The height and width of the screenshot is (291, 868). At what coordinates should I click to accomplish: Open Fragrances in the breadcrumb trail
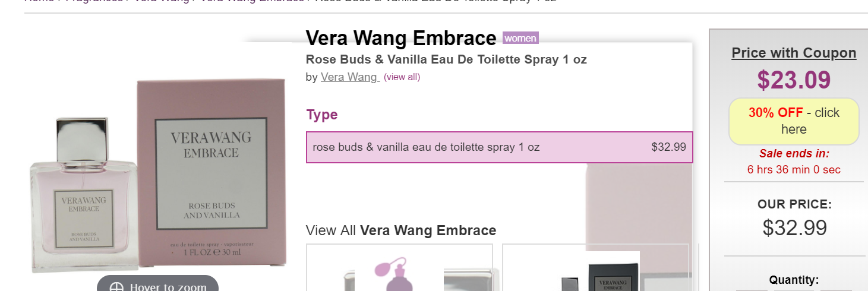pyautogui.click(x=94, y=1)
